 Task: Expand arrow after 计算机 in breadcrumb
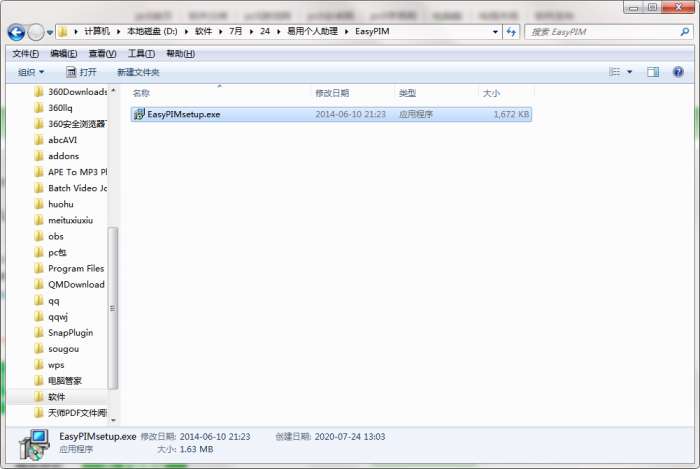pos(118,32)
